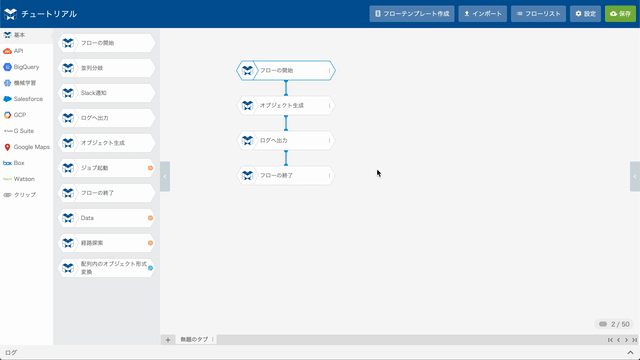Click the インポート button
The height and width of the screenshot is (360, 640).
[482, 14]
